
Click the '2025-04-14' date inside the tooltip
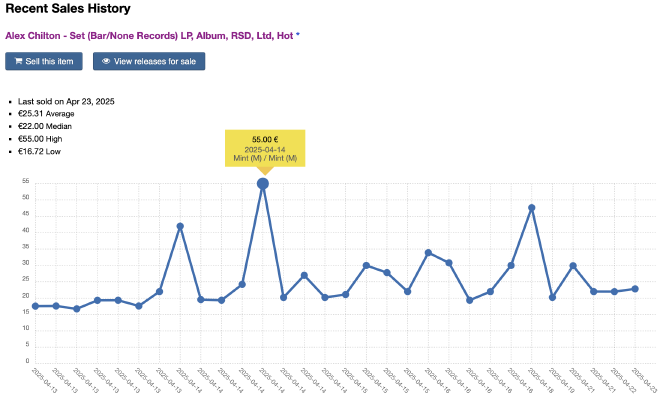tap(265, 150)
